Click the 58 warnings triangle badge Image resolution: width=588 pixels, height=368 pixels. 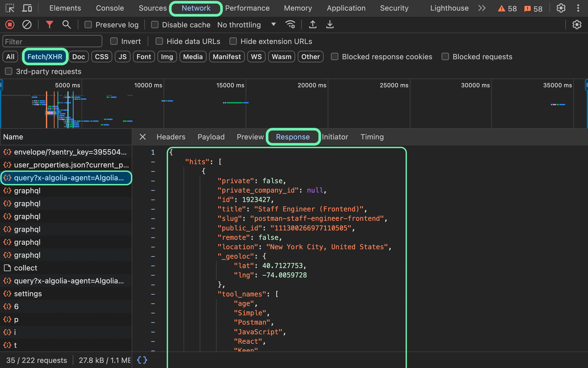tap(507, 9)
